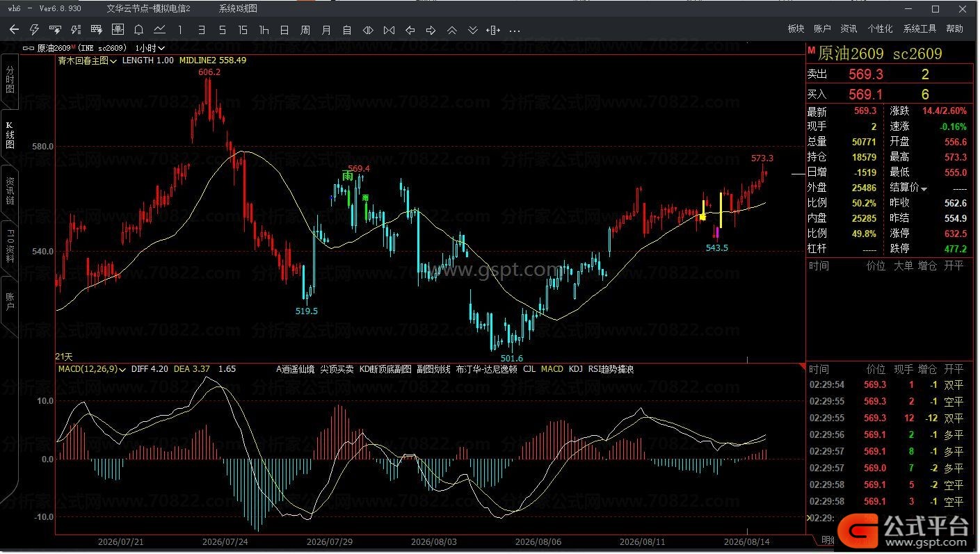Open the 板块 menu
The width and height of the screenshot is (980, 554).
pos(796,28)
